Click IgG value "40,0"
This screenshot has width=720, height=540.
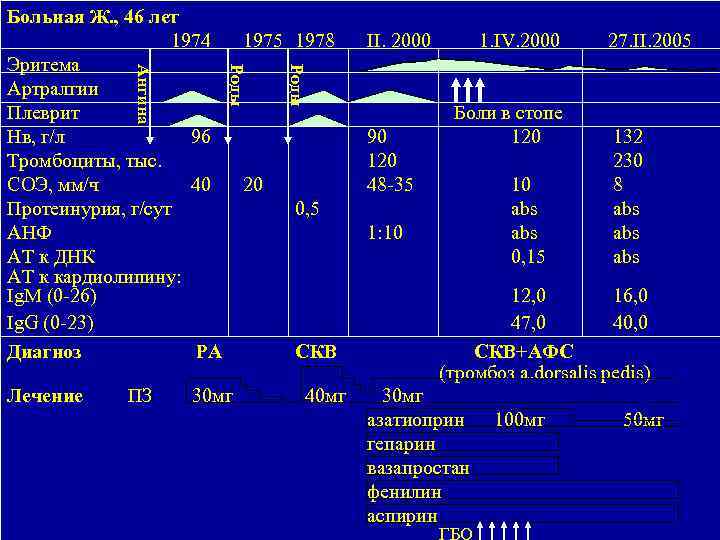click(630, 322)
